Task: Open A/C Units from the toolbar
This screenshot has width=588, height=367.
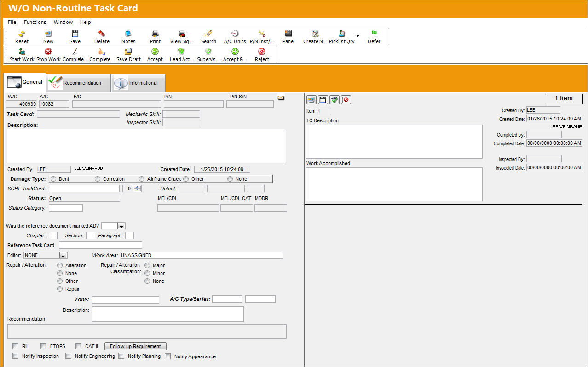Action: (x=235, y=34)
